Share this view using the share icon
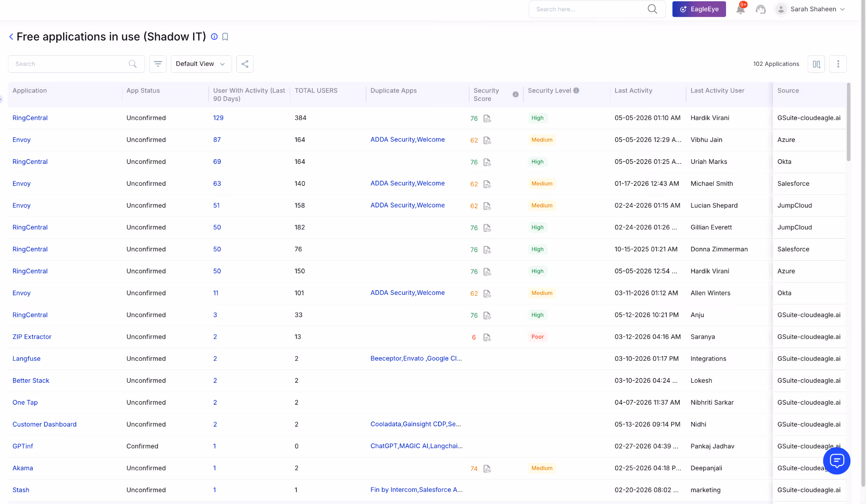866x504 pixels. tap(245, 64)
